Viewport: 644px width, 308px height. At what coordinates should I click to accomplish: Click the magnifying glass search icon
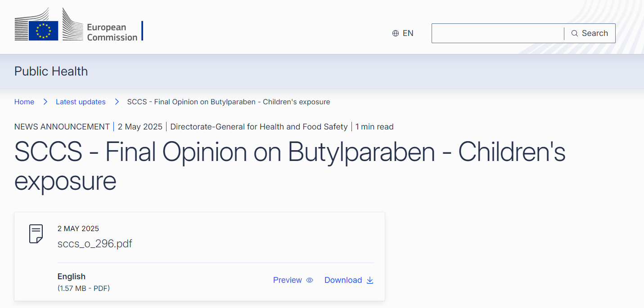tap(575, 33)
